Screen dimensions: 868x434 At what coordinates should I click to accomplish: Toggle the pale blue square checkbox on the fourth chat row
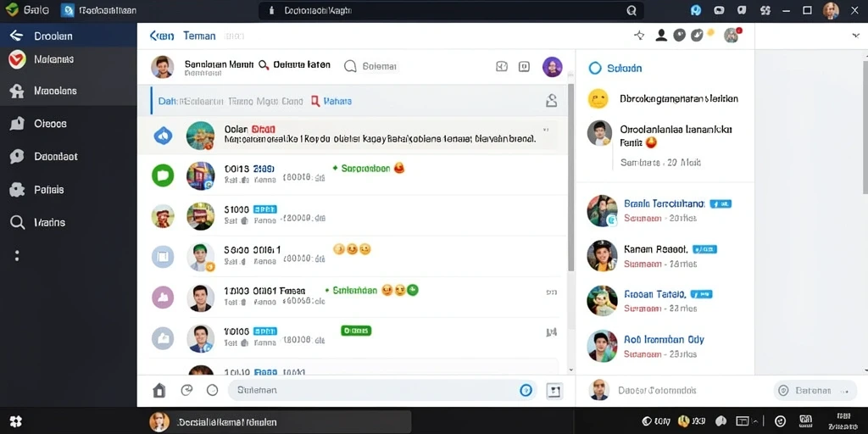click(x=163, y=256)
